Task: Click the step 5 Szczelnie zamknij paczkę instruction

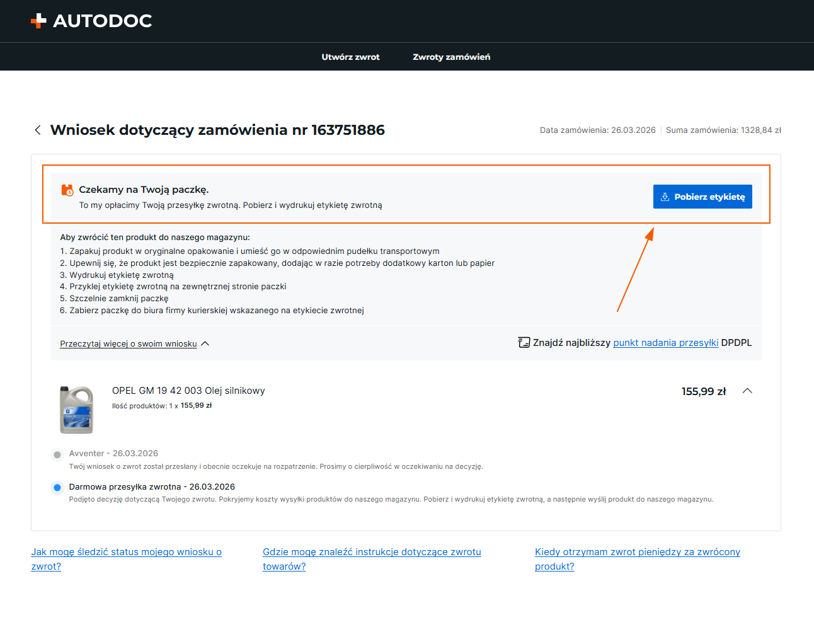Action: coord(114,299)
